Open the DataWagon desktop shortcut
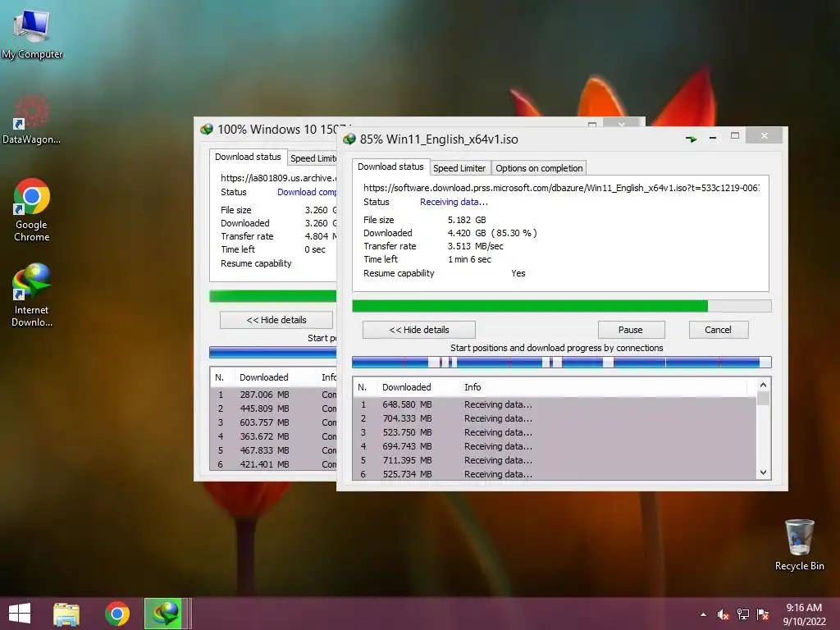Screen dimensions: 840x630 pyautogui.click(x=31, y=119)
